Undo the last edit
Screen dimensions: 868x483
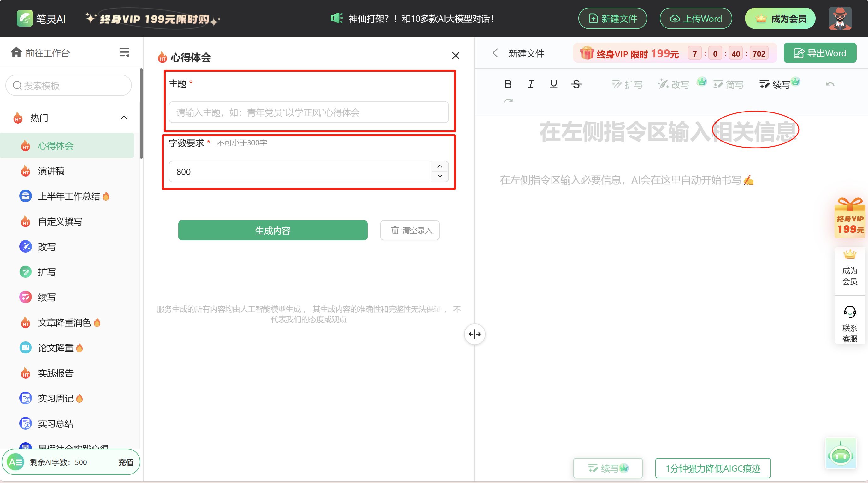[830, 84]
